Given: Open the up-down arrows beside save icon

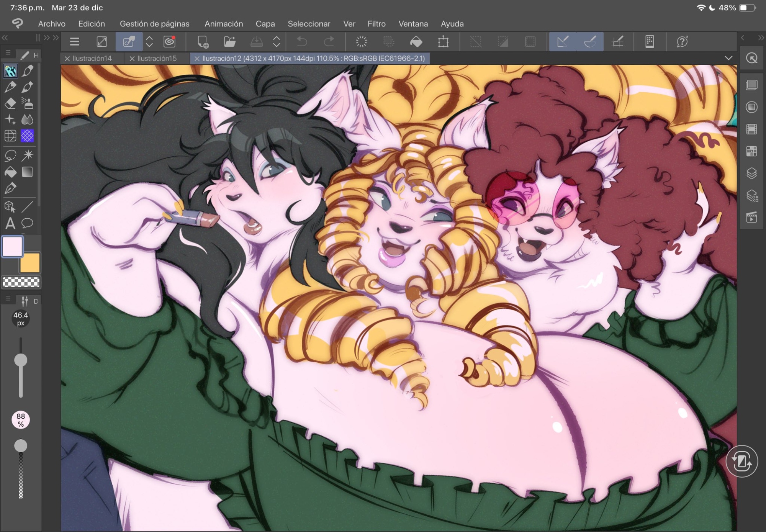Looking at the screenshot, I should pyautogui.click(x=276, y=42).
